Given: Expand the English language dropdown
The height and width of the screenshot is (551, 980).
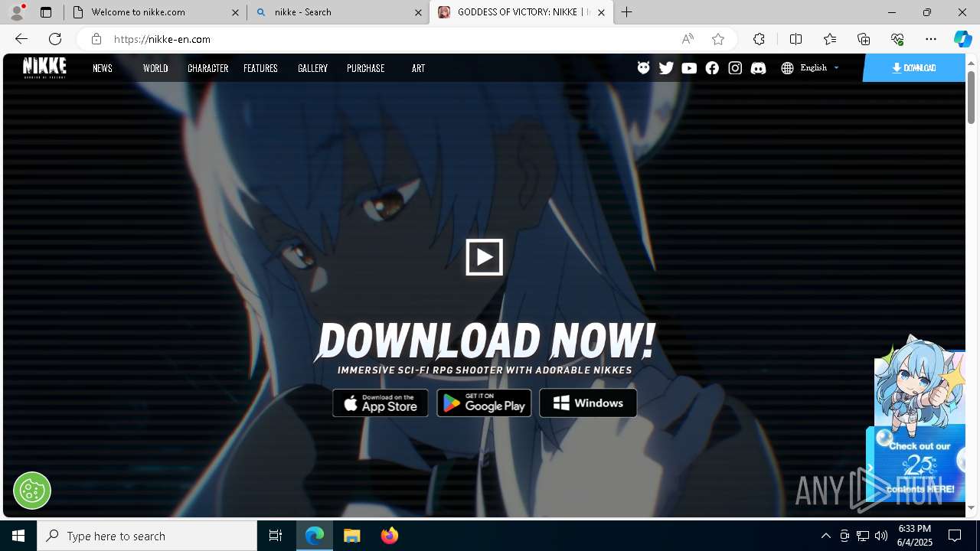Looking at the screenshot, I should click(820, 68).
